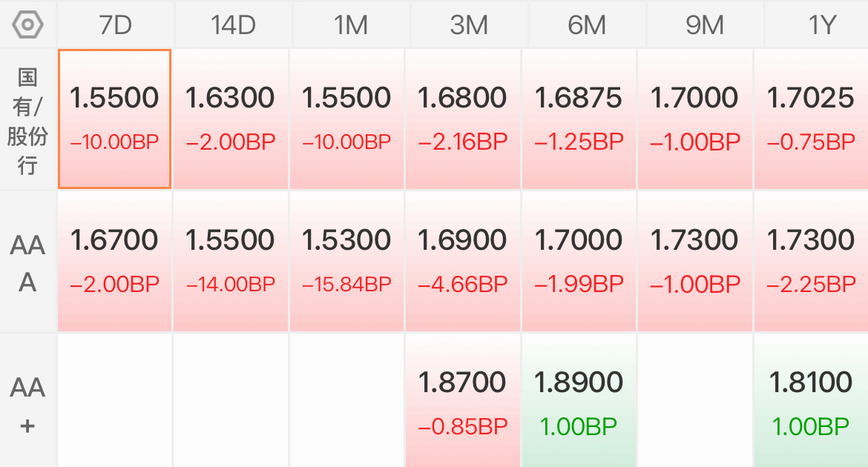This screenshot has height=467, width=868.
Task: Open the highlighted 1.5500 7D cell
Action: (x=114, y=119)
